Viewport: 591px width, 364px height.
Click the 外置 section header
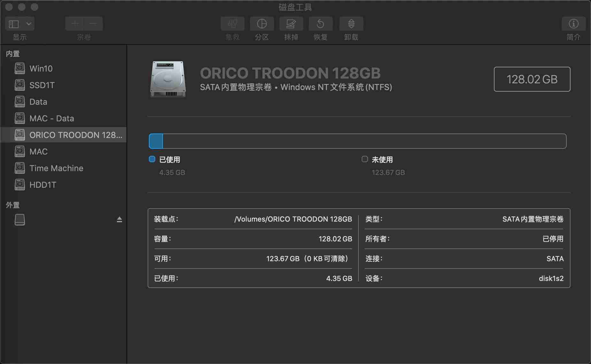tap(13, 205)
